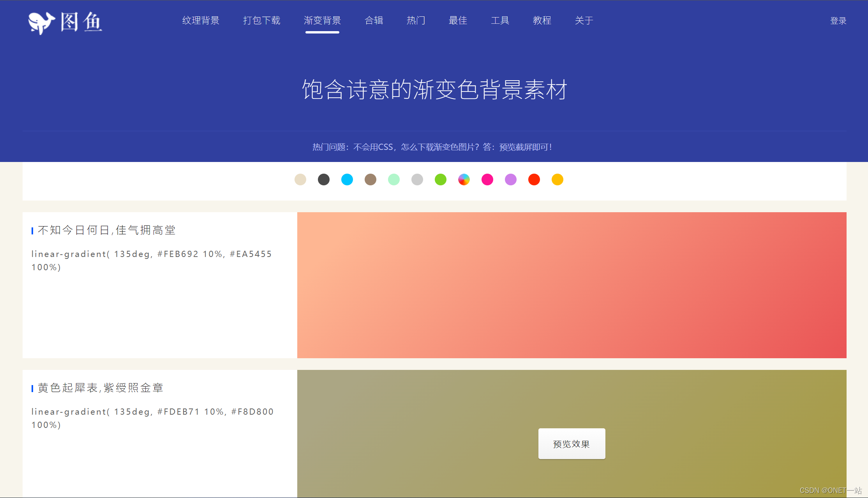Select the beige color filter dot
This screenshot has width=868, height=498.
(300, 179)
